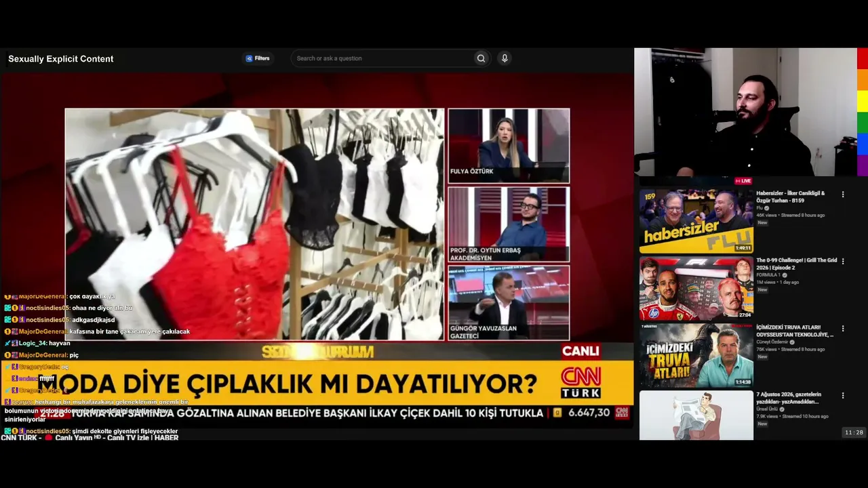Open the İçimizdeki Truva Atları thumbnail
The image size is (868, 488).
click(x=696, y=355)
